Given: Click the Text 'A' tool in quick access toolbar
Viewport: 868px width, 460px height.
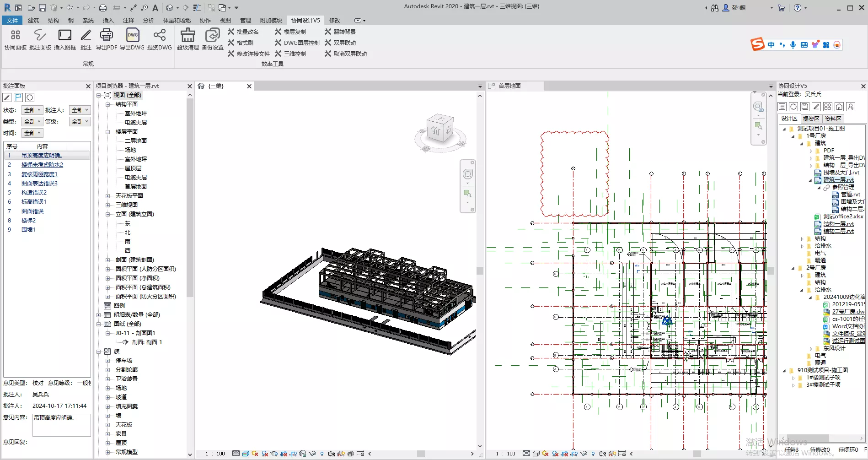Looking at the screenshot, I should tap(155, 8).
